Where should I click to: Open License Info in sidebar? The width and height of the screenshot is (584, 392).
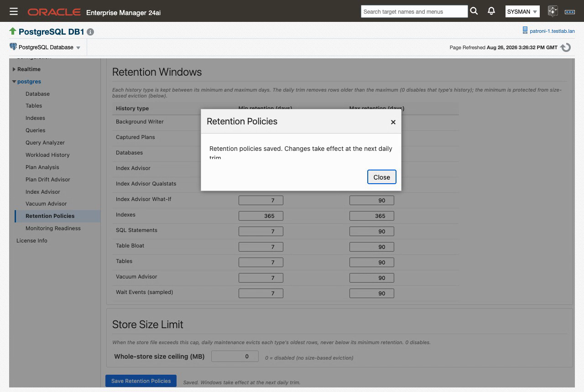click(x=32, y=241)
